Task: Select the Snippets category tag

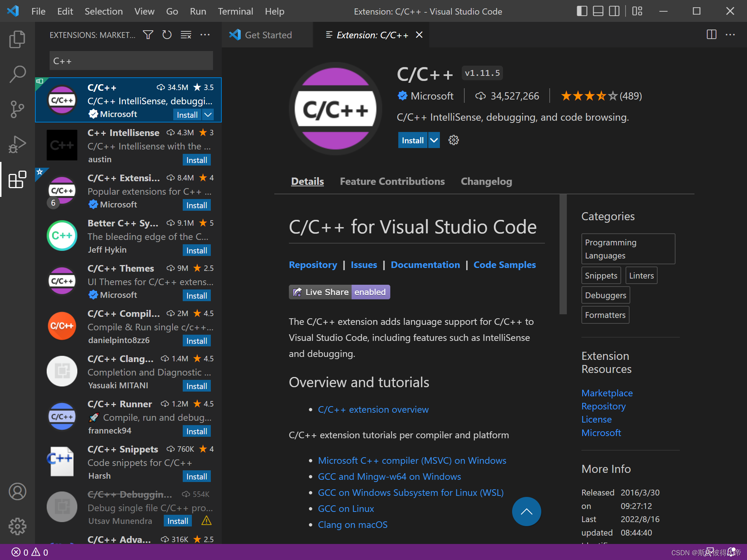Action: 601,276
